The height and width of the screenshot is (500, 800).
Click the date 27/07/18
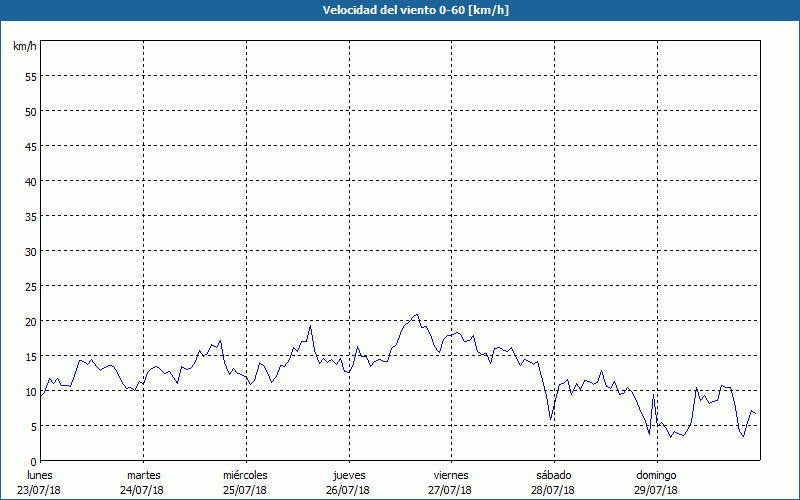450,490
